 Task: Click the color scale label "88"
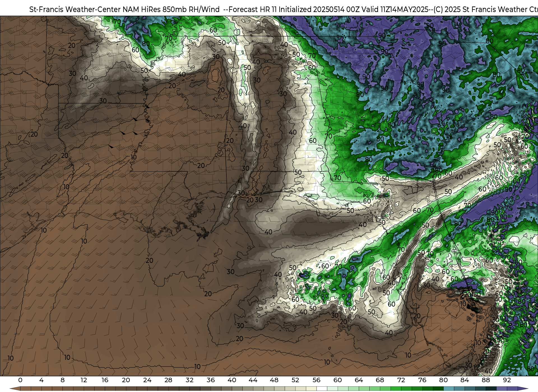pos(486,380)
